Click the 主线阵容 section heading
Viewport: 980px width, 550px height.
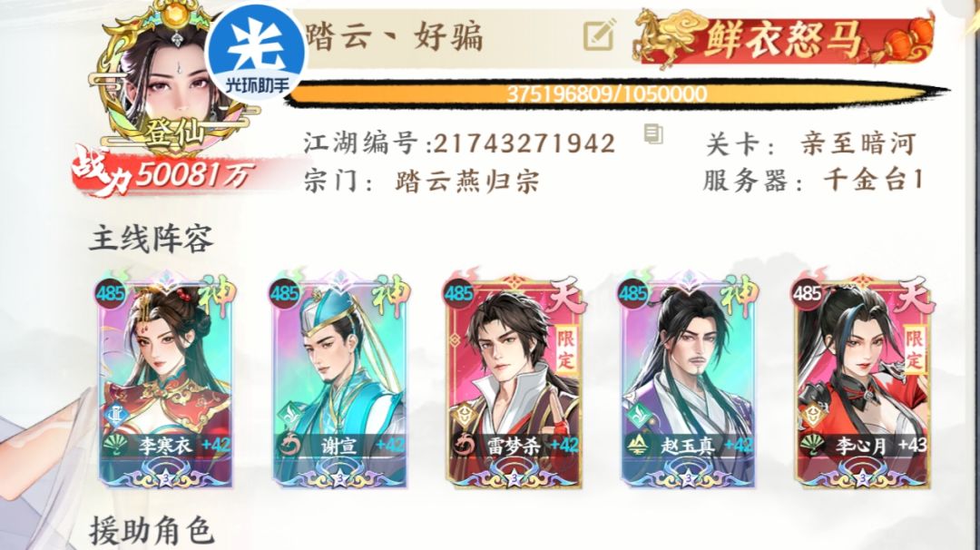151,240
